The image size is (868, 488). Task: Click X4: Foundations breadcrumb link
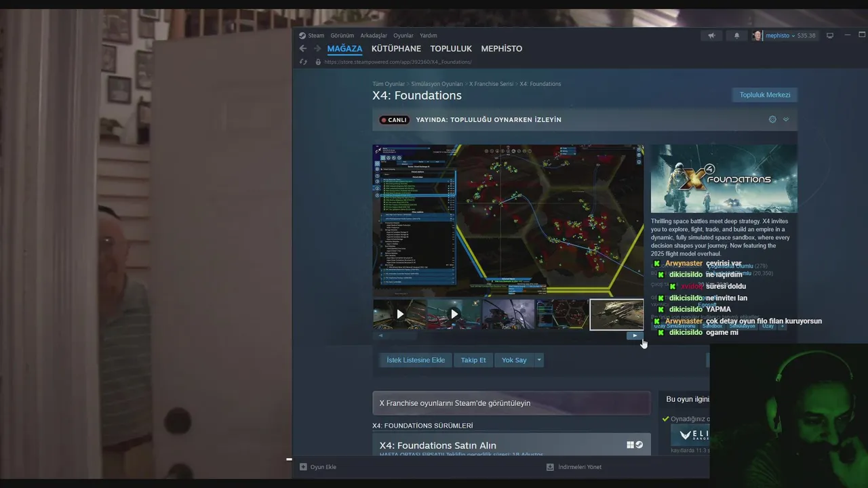(x=540, y=84)
